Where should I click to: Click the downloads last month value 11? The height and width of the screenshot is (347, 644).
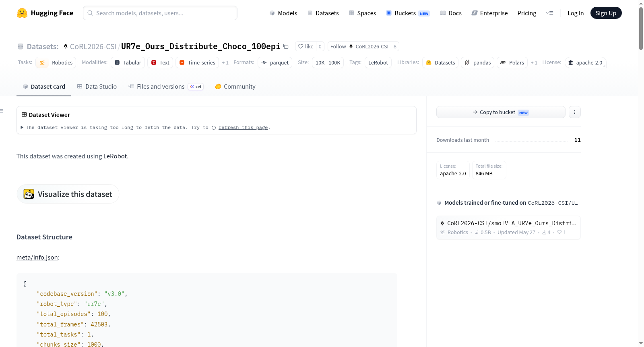pos(578,140)
